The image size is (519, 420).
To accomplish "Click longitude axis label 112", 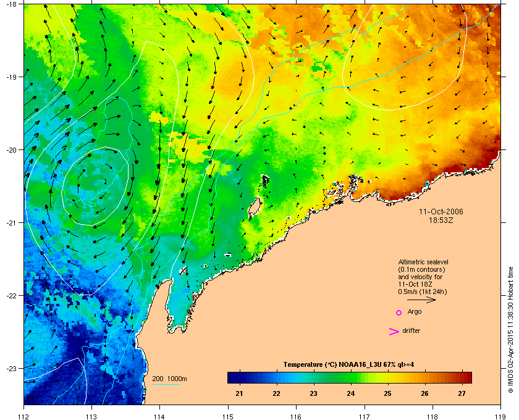I will pos(24,417).
